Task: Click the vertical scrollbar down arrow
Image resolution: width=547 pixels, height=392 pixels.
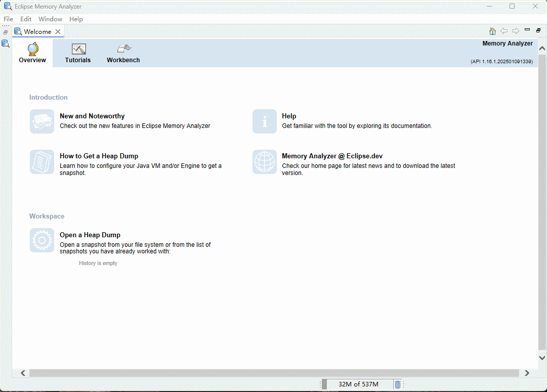Action: tap(542, 358)
